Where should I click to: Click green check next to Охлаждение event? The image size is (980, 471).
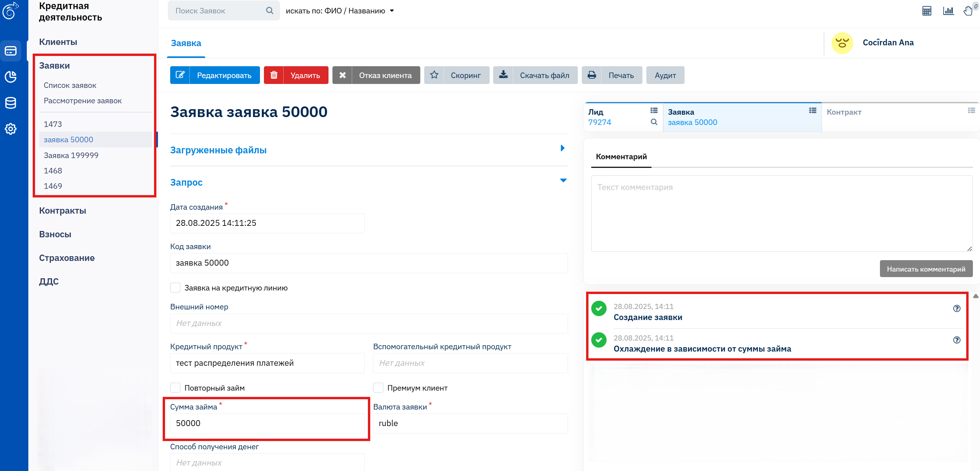pos(599,340)
